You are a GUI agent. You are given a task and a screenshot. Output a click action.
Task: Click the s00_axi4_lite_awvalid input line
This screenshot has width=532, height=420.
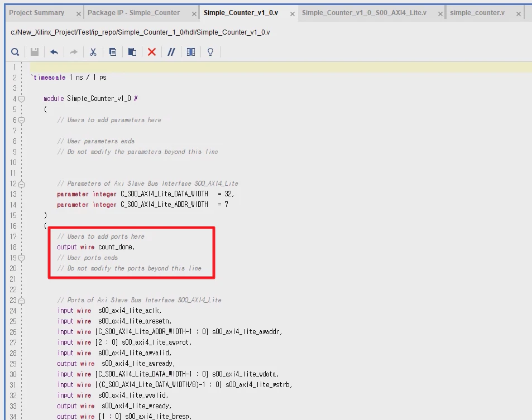[x=114, y=353]
